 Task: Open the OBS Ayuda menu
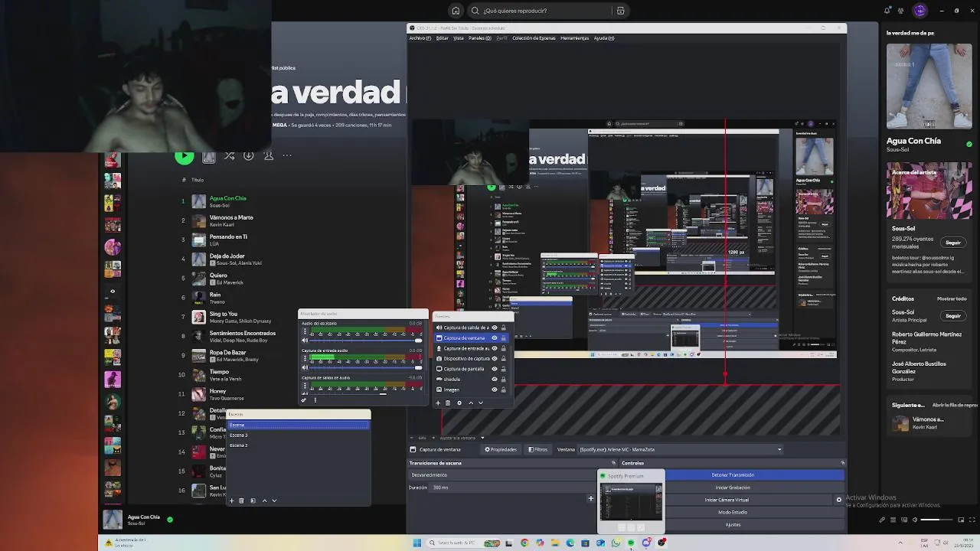click(x=604, y=38)
